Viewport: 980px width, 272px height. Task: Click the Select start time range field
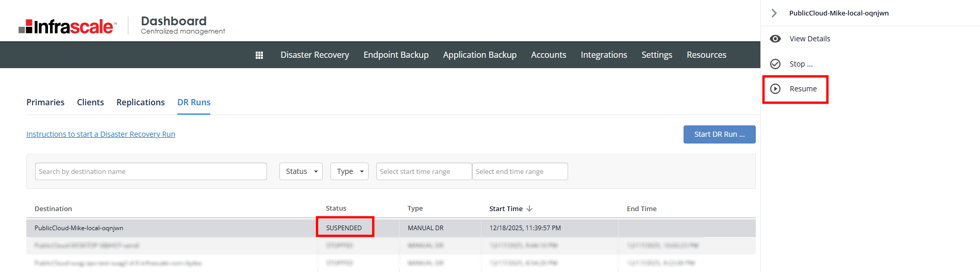pos(424,171)
